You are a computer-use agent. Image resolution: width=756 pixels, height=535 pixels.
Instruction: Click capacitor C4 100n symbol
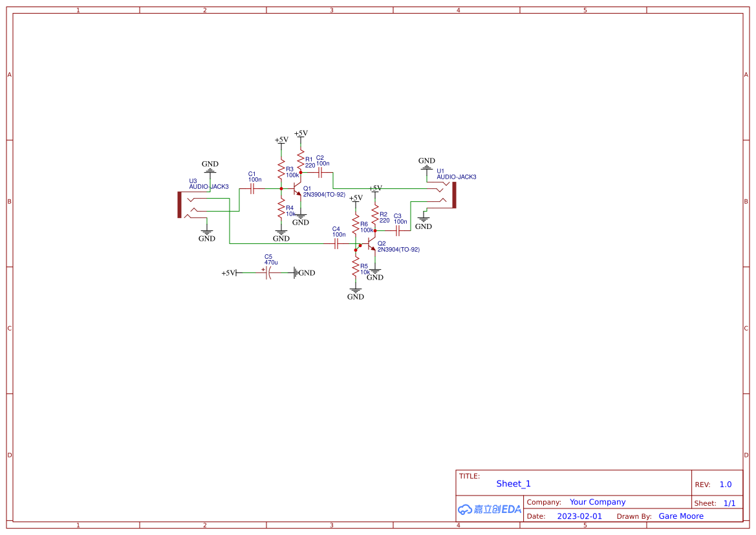point(336,245)
